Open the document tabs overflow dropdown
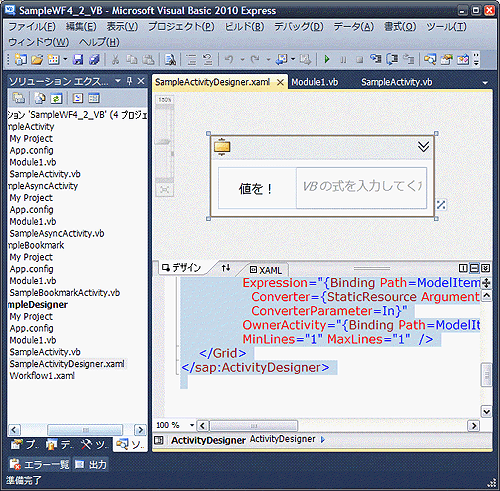 485,83
